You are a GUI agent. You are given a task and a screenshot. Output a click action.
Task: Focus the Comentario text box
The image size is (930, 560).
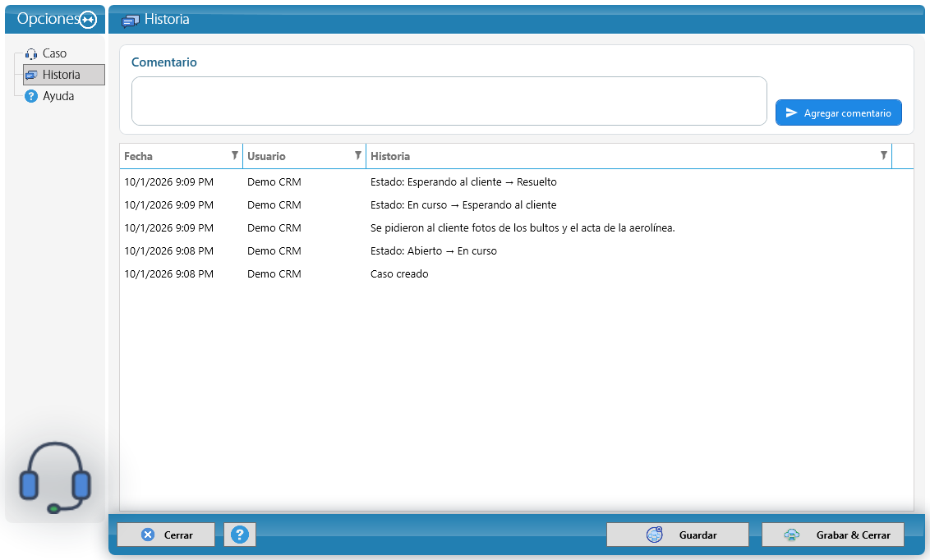click(x=449, y=101)
